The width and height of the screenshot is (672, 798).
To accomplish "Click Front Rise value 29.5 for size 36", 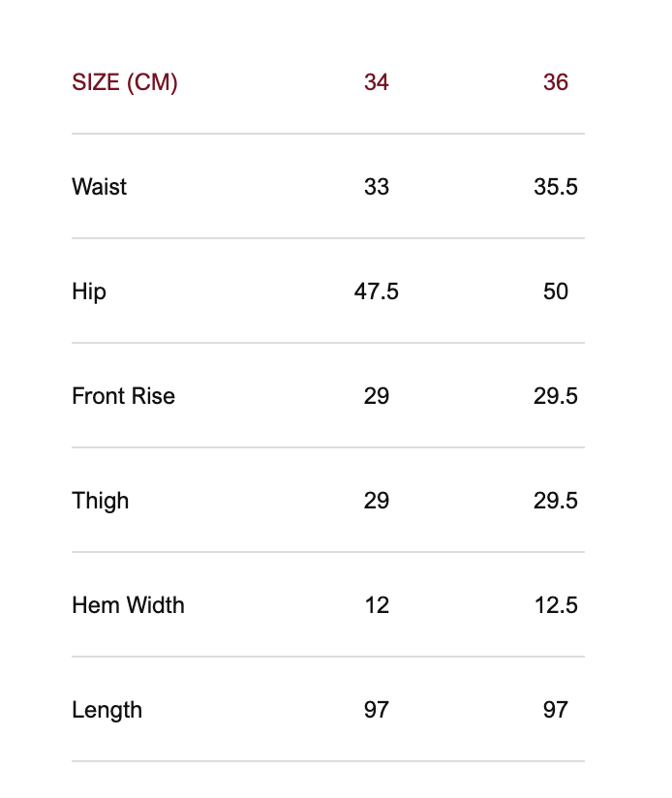I will [x=556, y=396].
